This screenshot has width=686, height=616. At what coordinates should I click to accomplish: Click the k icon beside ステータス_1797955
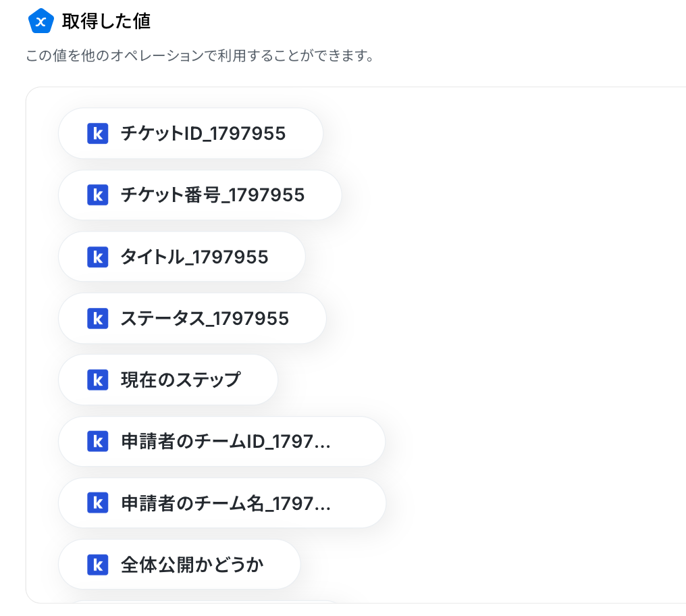(97, 318)
